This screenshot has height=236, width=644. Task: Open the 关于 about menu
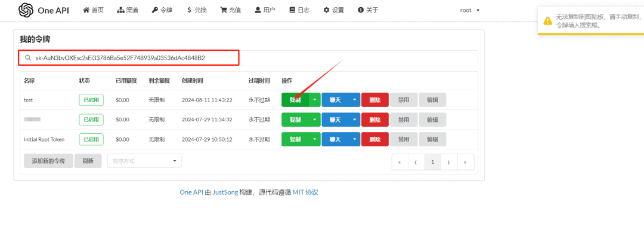coord(368,10)
